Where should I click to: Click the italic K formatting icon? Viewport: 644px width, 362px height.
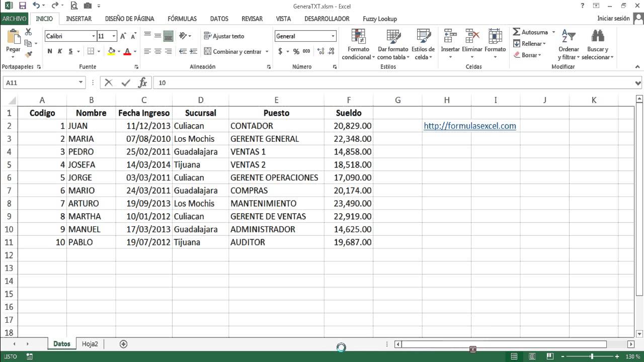coord(60,51)
